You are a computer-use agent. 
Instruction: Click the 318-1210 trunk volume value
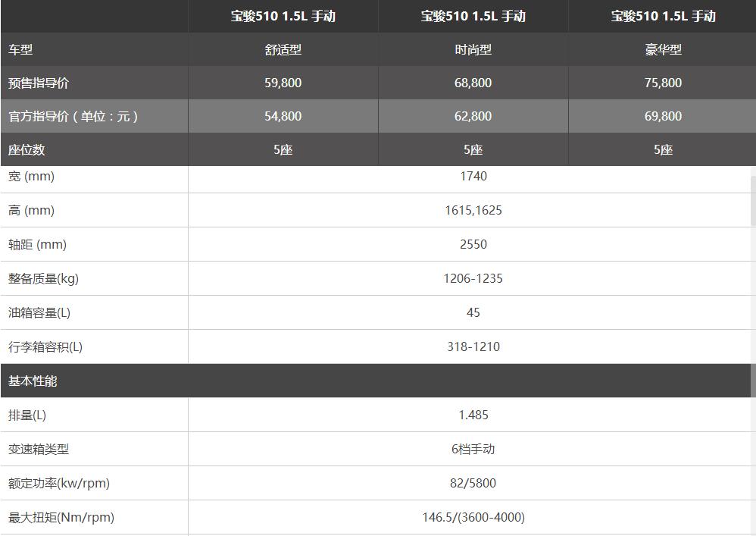(x=473, y=346)
